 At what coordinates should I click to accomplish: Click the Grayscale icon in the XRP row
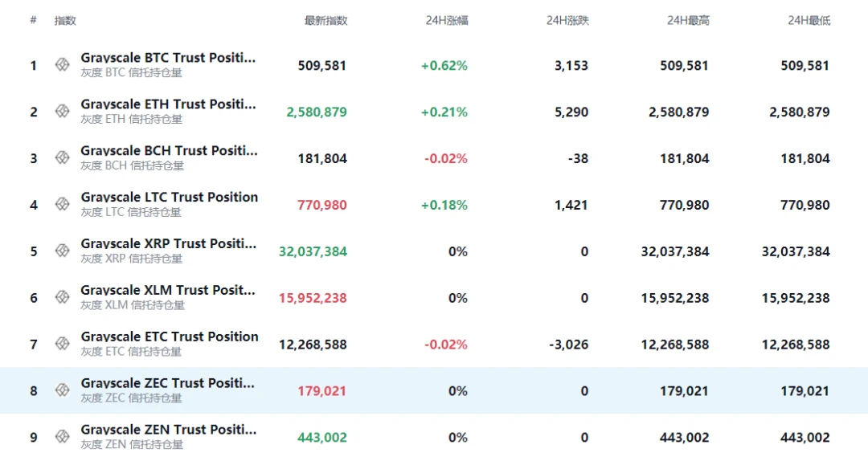(62, 251)
